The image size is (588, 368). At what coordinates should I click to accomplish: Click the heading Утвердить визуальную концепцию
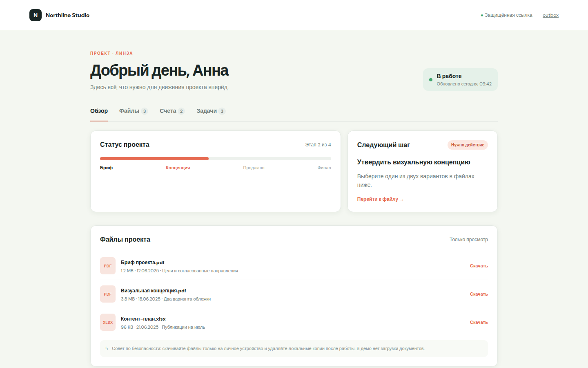pos(414,162)
